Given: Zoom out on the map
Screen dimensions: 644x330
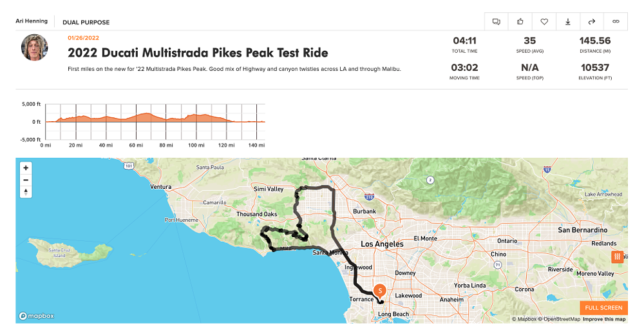Looking at the screenshot, I should (x=26, y=180).
